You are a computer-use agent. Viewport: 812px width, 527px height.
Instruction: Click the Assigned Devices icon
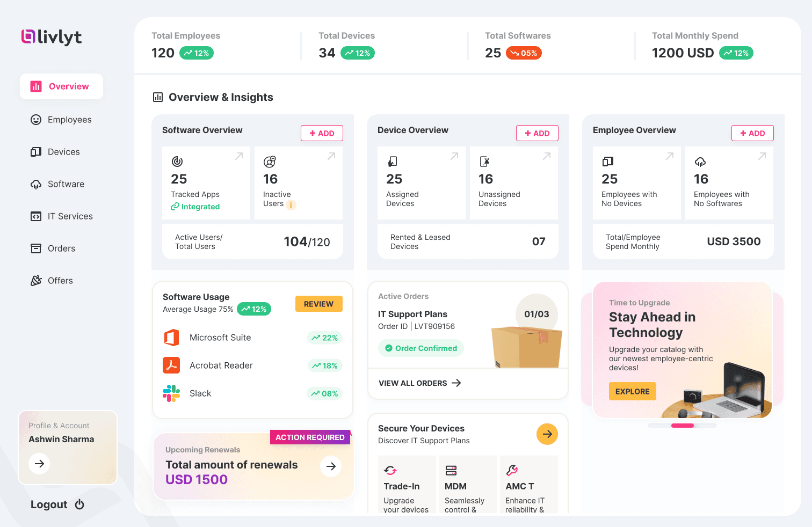393,162
